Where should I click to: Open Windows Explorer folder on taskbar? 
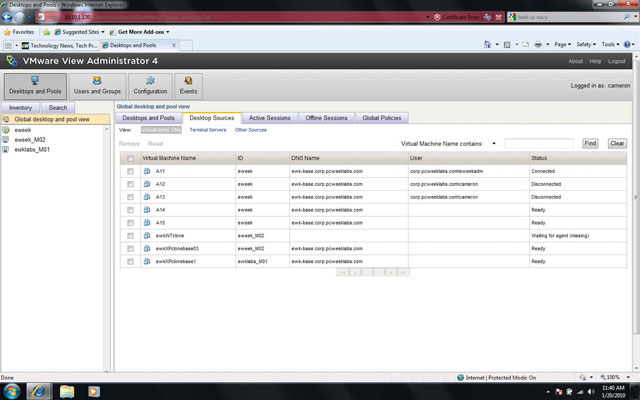click(x=67, y=391)
